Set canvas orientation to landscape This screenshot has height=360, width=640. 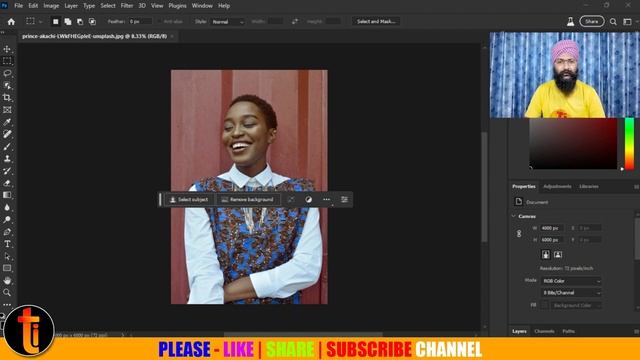[x=558, y=255]
